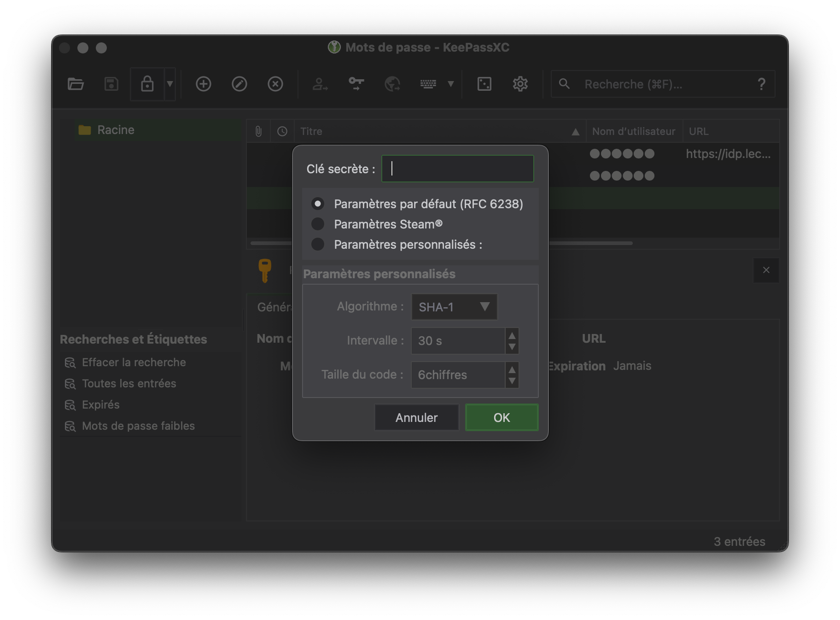Image resolution: width=840 pixels, height=620 pixels.
Task: Sort entries by Titre column header
Action: pos(440,131)
